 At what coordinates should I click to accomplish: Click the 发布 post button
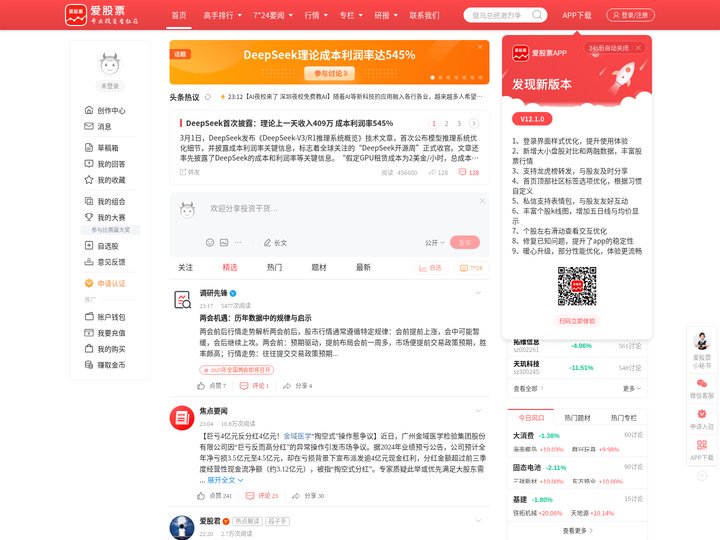[465, 242]
